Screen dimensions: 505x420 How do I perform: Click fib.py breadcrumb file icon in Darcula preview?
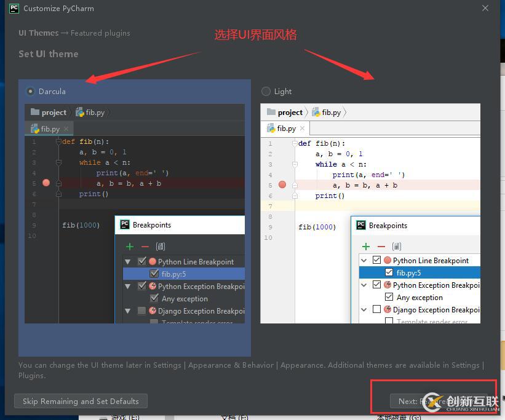[80, 112]
